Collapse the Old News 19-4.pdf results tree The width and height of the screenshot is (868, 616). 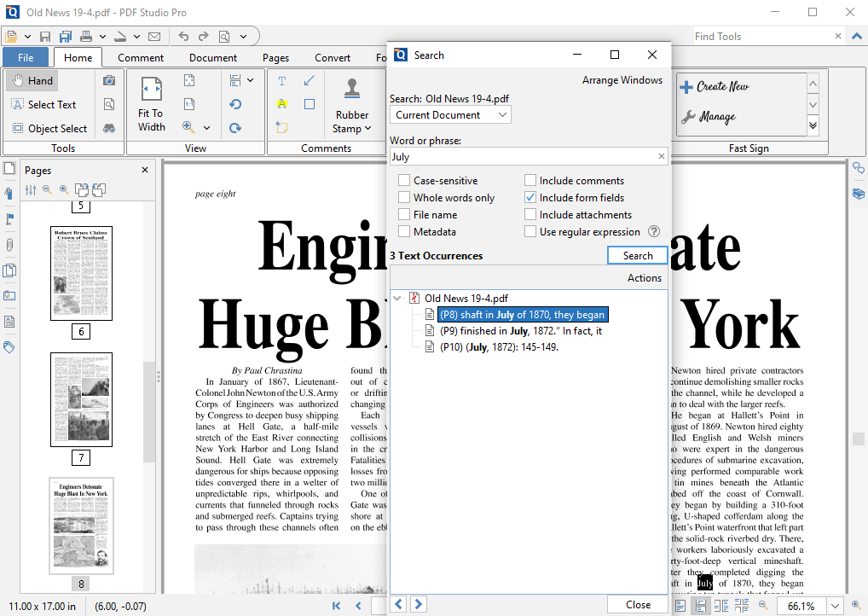[397, 299]
